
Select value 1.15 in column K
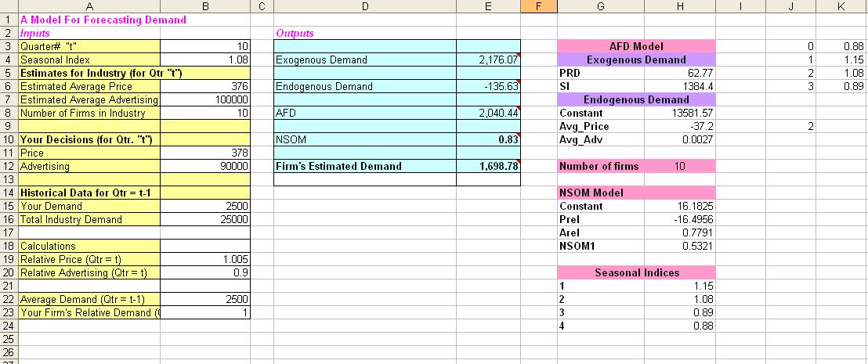pyautogui.click(x=841, y=59)
